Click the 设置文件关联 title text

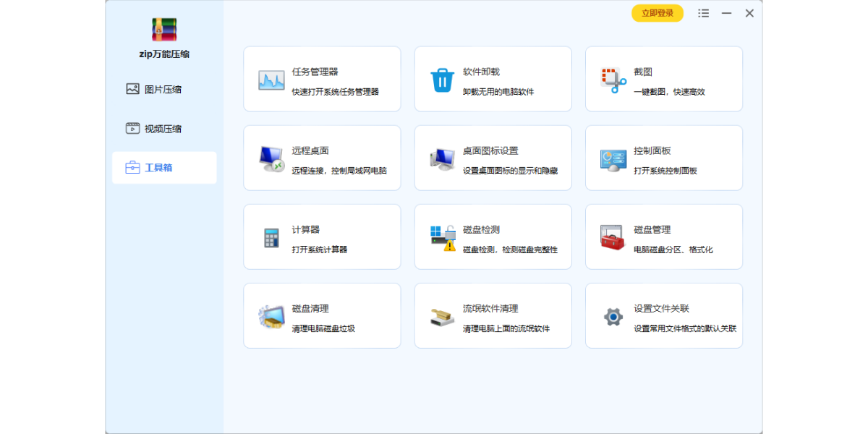point(661,308)
